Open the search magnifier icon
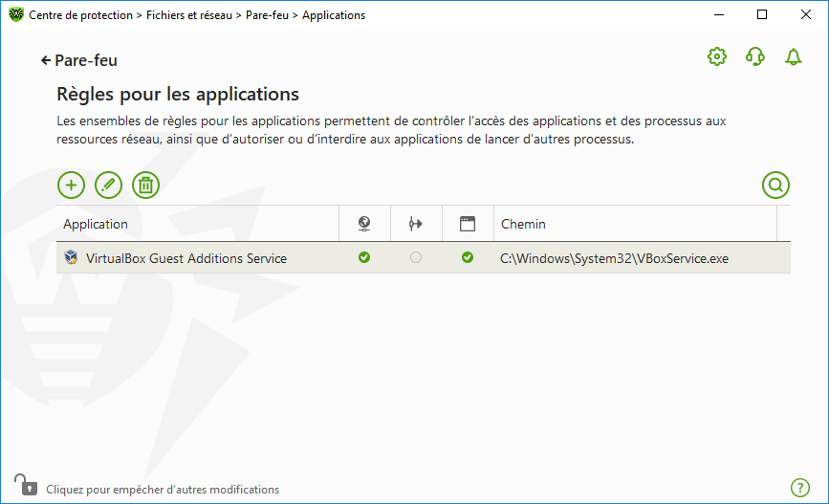Screen dimensions: 829x504 775,185
